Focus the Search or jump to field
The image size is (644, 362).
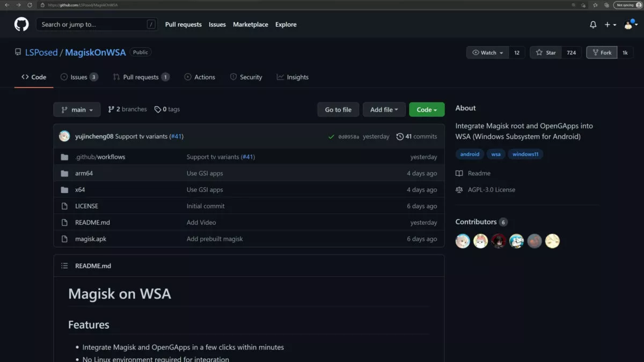click(98, 24)
